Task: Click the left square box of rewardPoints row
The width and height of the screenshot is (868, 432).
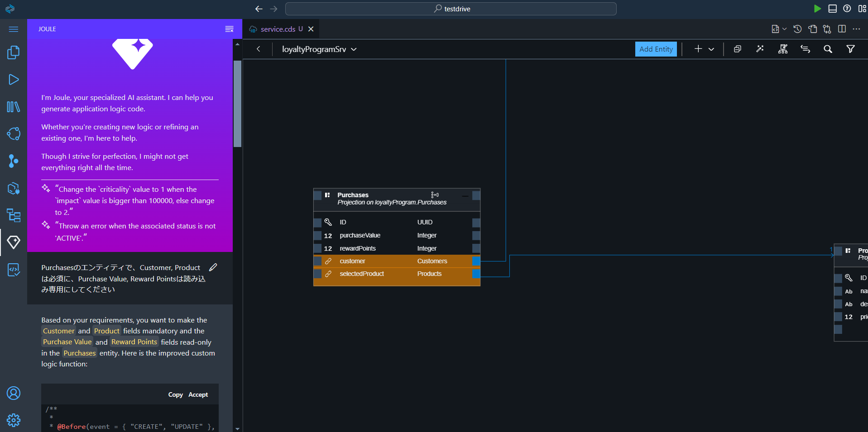Action: tap(317, 248)
